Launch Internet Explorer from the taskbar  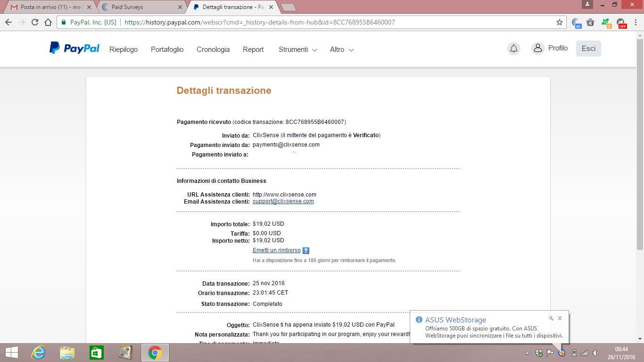38,353
